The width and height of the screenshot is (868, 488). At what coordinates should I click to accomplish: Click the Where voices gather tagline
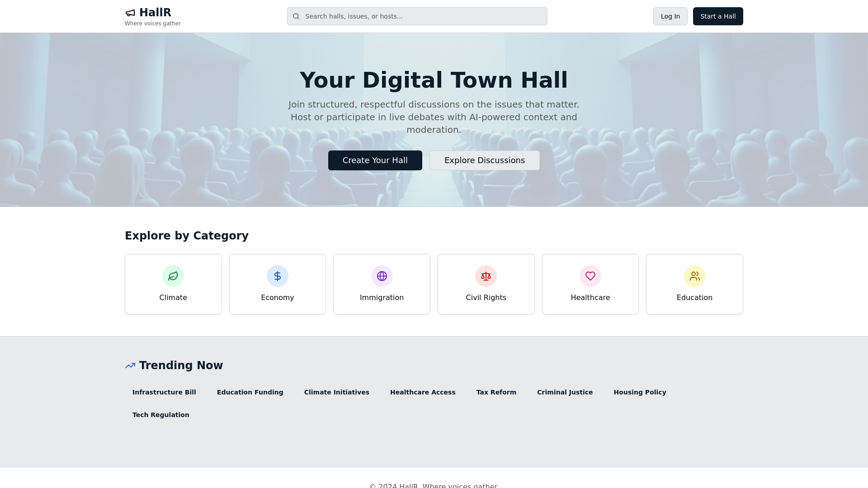click(x=153, y=23)
